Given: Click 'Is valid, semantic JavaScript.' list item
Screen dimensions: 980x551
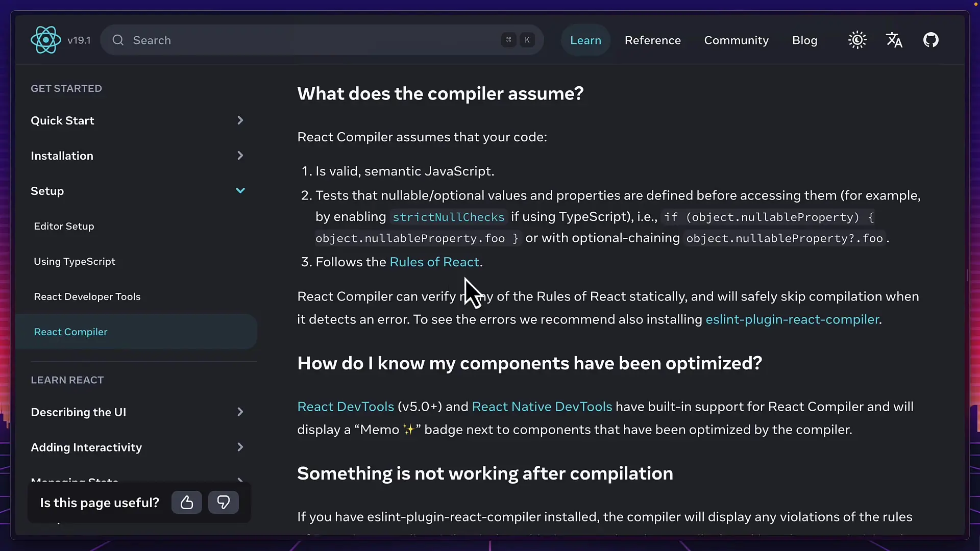Looking at the screenshot, I should (x=405, y=171).
